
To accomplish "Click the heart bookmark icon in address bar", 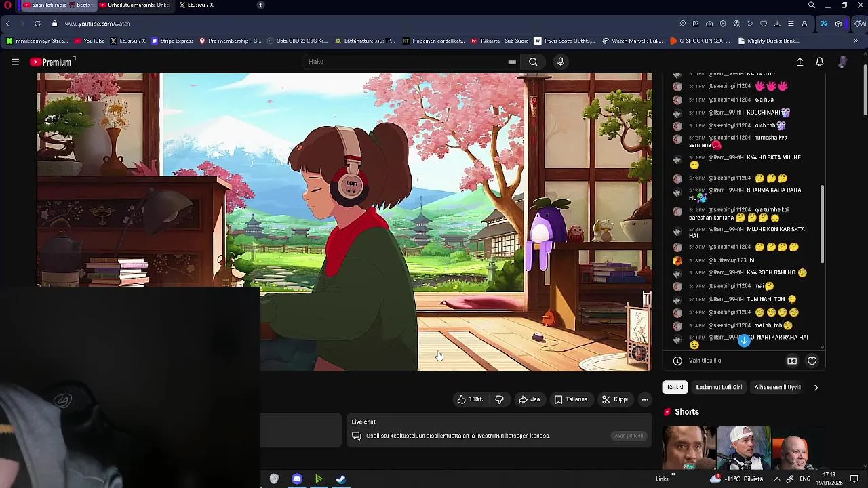I will click(764, 24).
